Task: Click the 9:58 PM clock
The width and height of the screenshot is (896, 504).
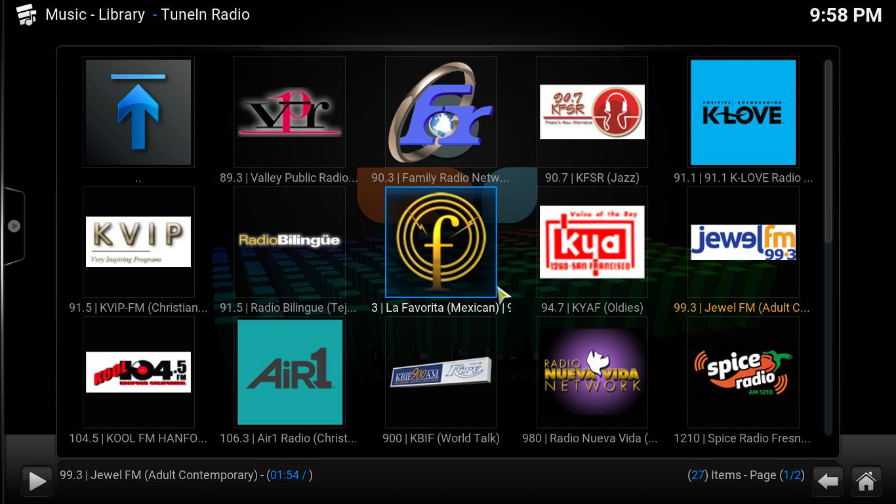Action: tap(845, 15)
